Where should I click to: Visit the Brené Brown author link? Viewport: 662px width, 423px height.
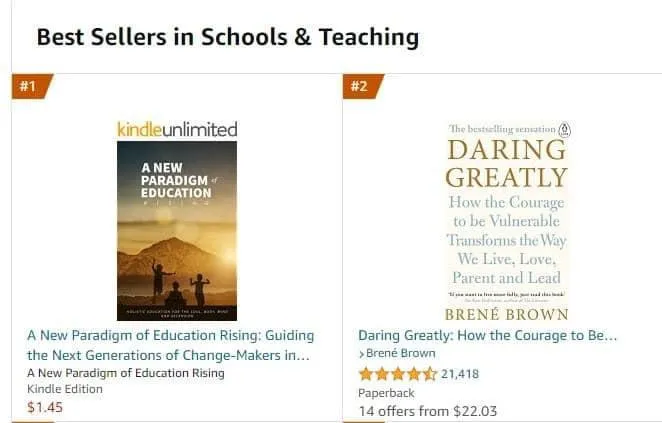[x=400, y=353]
